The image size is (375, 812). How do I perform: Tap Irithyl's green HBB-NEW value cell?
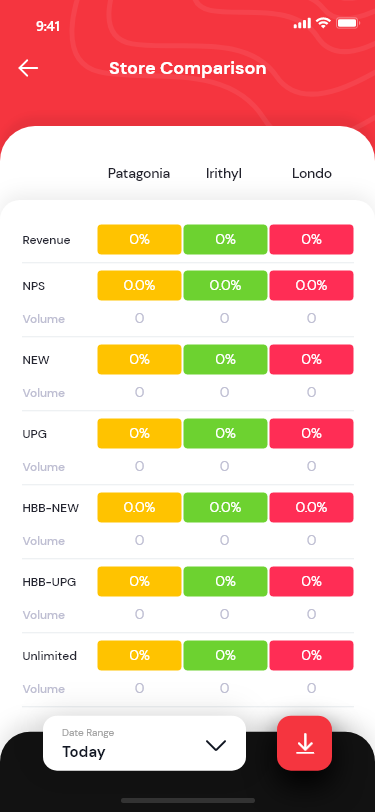[225, 508]
